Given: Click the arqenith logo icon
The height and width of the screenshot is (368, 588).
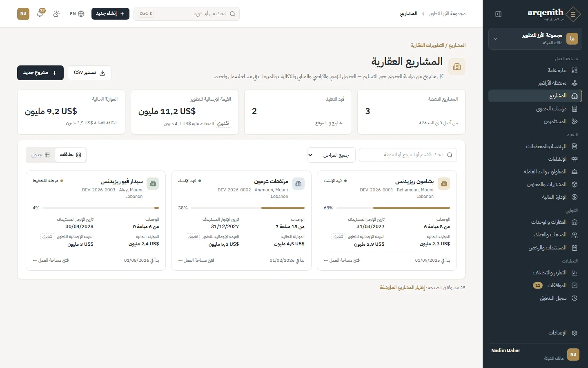Looking at the screenshot, I should pyautogui.click(x=573, y=14).
